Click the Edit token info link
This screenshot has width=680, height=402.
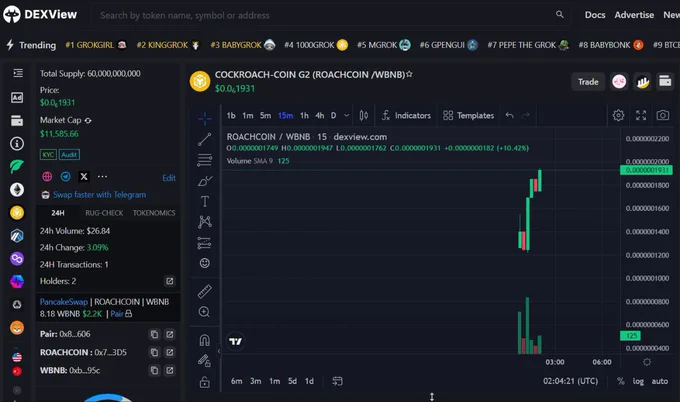click(x=169, y=178)
